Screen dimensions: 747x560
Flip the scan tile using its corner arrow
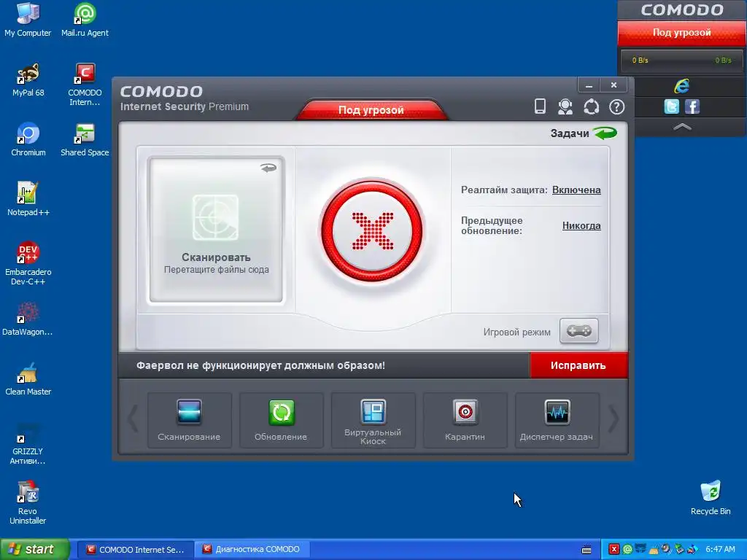point(268,168)
